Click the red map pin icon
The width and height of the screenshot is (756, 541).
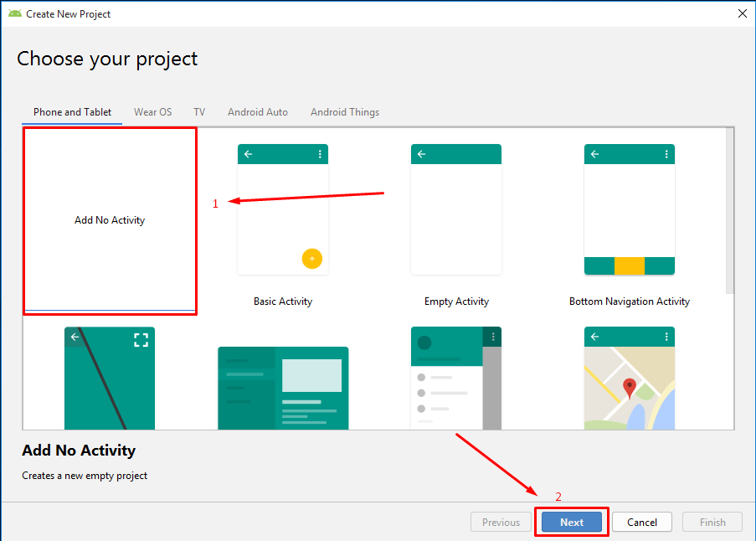pyautogui.click(x=630, y=388)
